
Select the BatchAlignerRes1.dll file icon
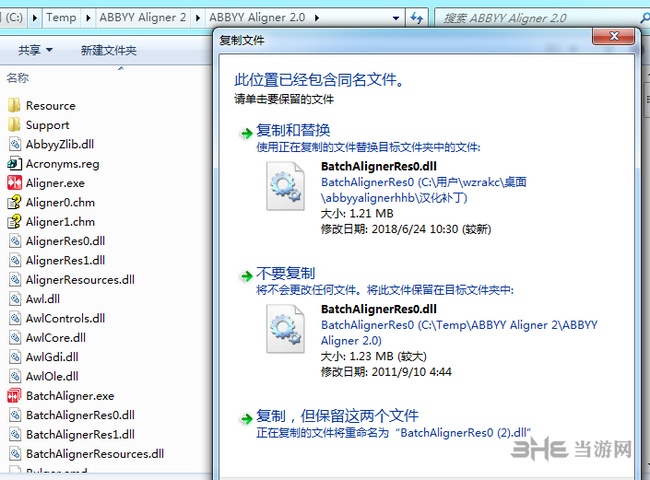(x=15, y=434)
